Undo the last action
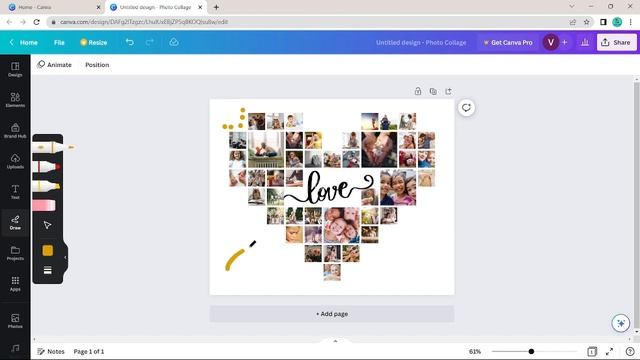The width and height of the screenshot is (640, 360). pyautogui.click(x=130, y=42)
